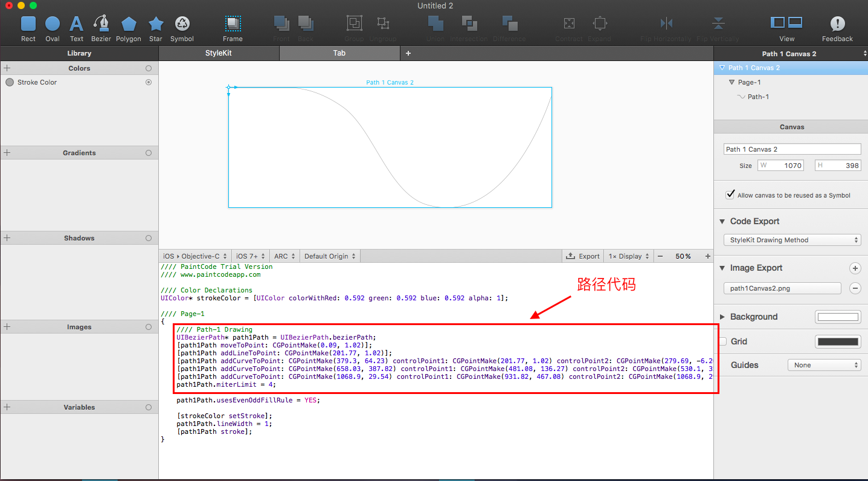Add a new tab with plus

pyautogui.click(x=408, y=53)
